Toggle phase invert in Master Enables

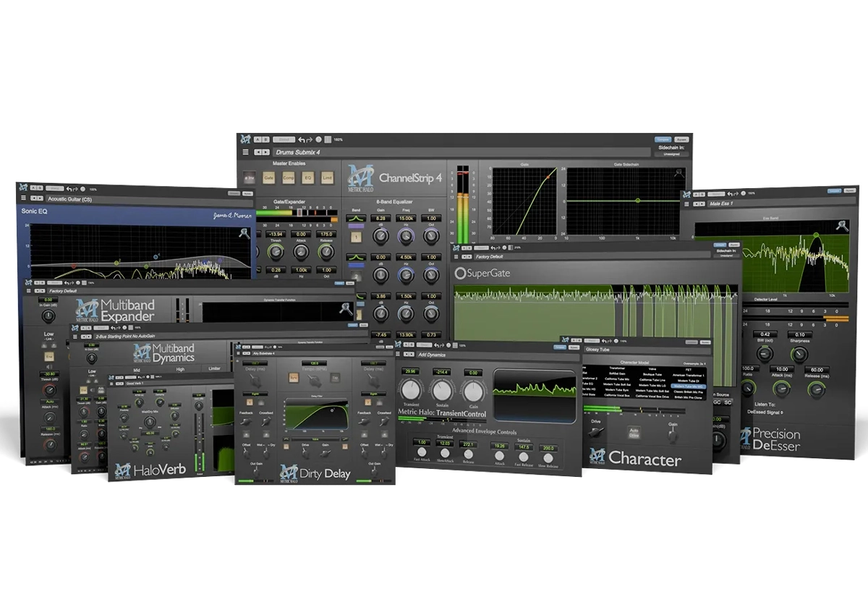pos(249,177)
